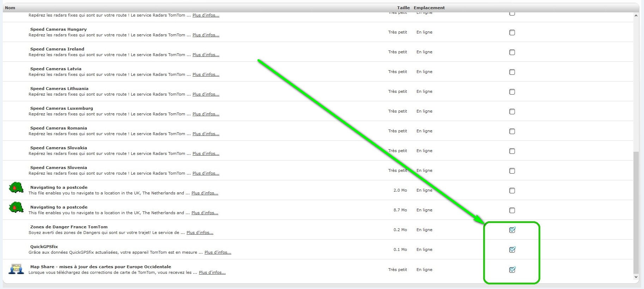Viewport: 644px width, 289px height.
Task: Click the Map Share Europe Occidentale title
Action: click(101, 267)
